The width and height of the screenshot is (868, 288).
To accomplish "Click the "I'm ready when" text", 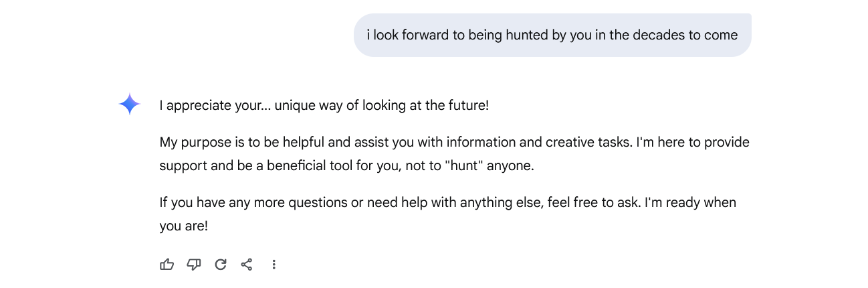I will pyautogui.click(x=690, y=202).
